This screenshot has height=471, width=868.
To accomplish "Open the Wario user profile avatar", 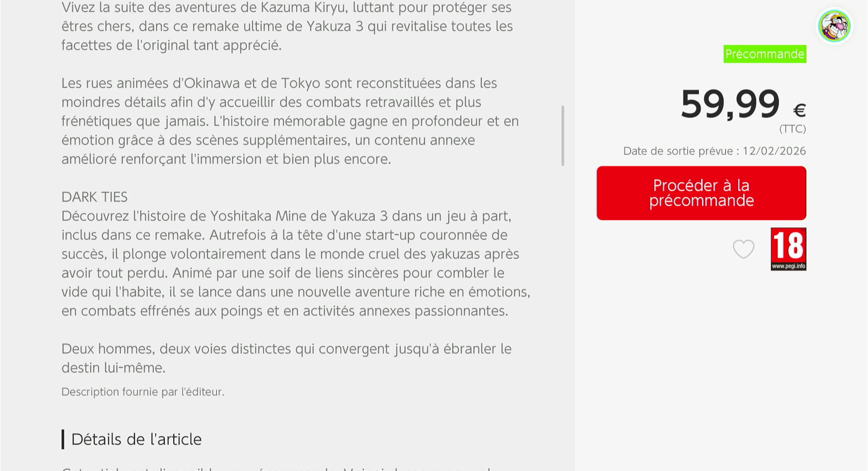I will (834, 26).
